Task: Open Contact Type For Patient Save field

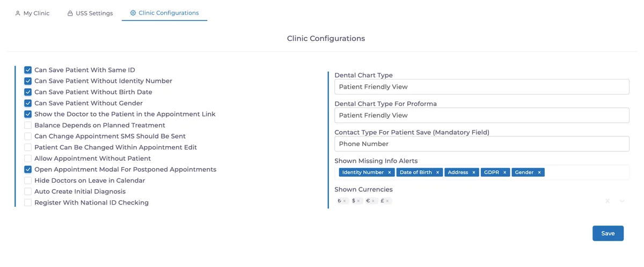Action: tap(481, 143)
